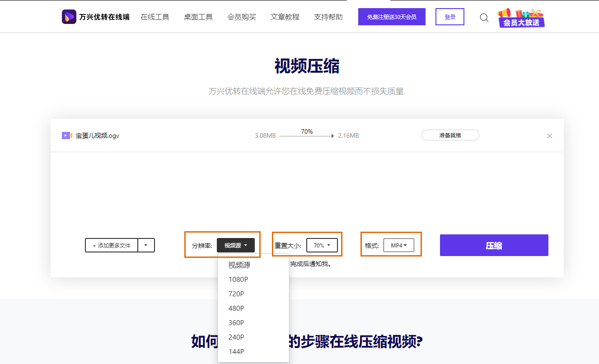Click the 免费注册送30天会员 signup button
Screen dimensions: 599x364
pyautogui.click(x=391, y=16)
